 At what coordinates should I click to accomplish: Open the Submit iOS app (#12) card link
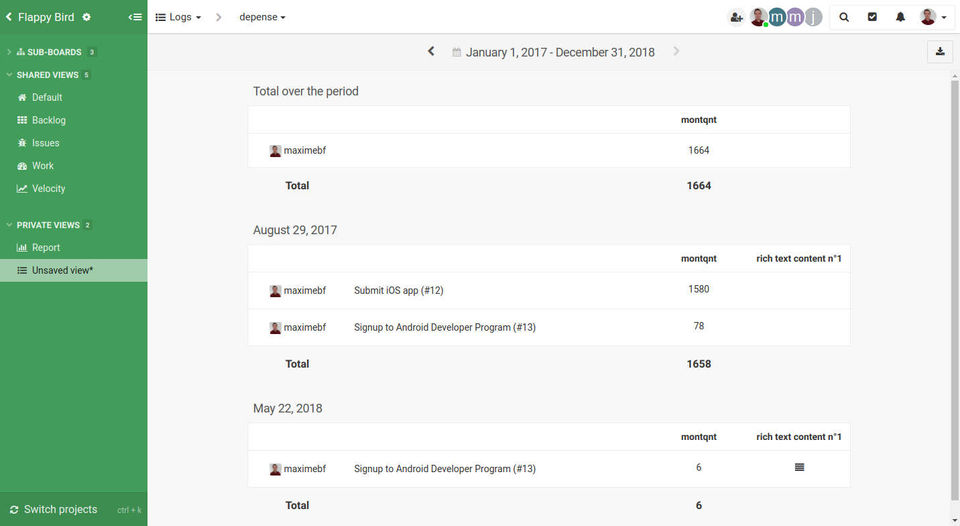(398, 290)
